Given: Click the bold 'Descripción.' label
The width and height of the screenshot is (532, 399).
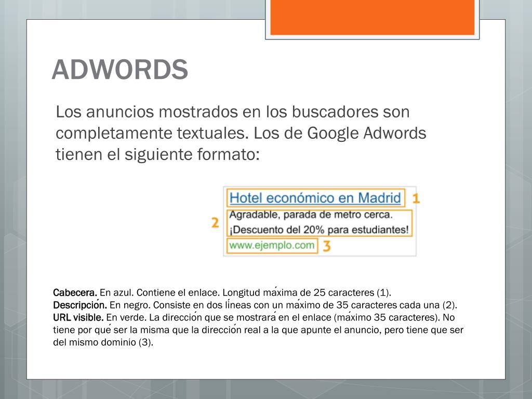Looking at the screenshot, I should coord(80,305).
